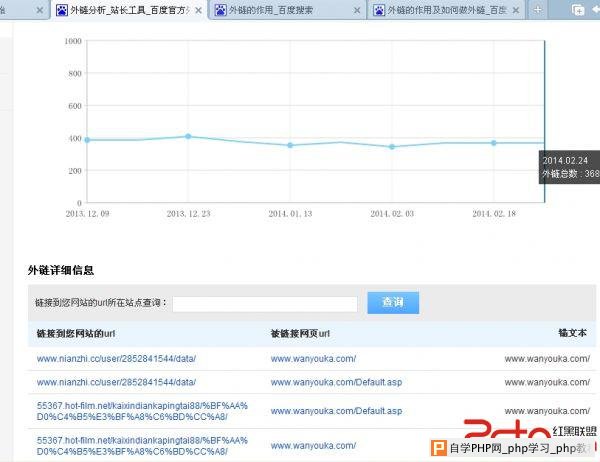Image resolution: width=600 pixels, height=462 pixels.
Task: Click Baidu paw favicon on 外链的作用_百度搜索 tab
Action: (220, 10)
